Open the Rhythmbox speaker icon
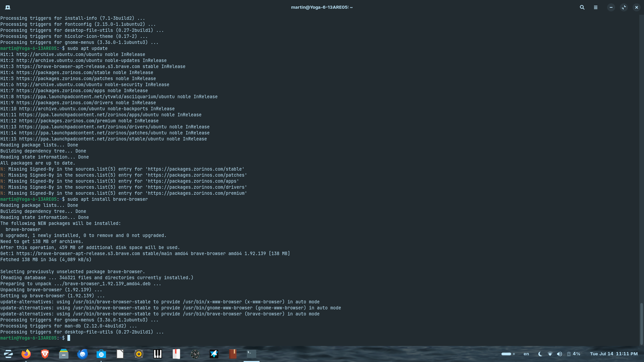The width and height of the screenshot is (644, 362). coord(139,354)
